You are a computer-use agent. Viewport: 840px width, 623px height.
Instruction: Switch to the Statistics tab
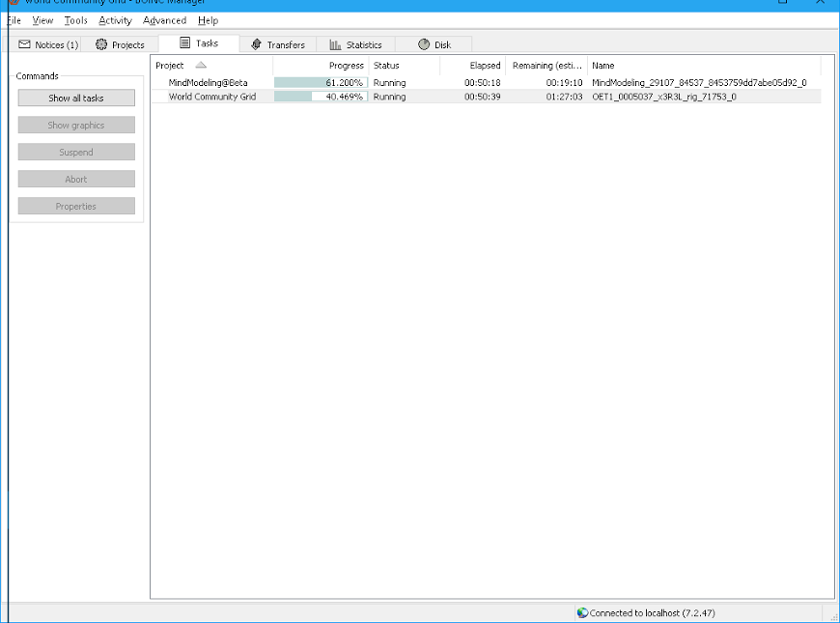coord(355,44)
